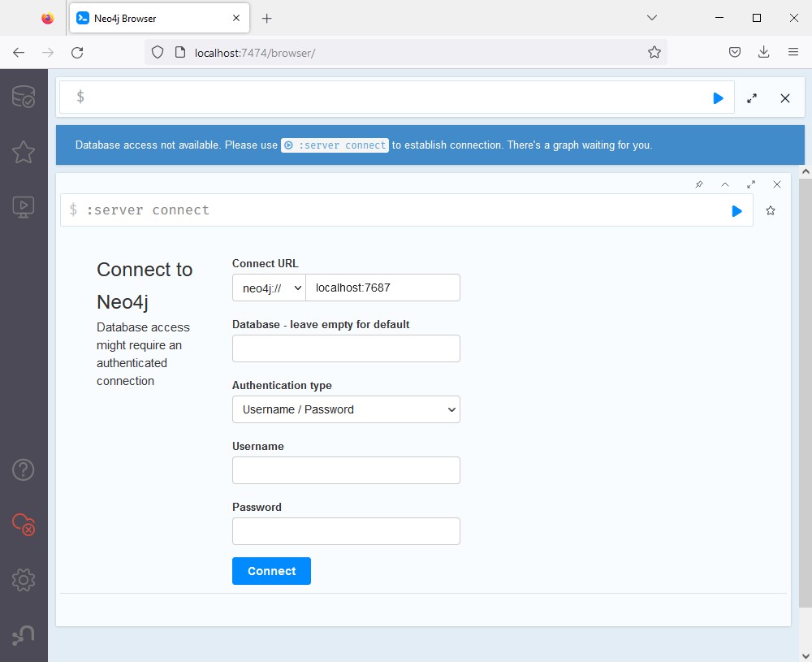Click the :server connect frame command text
The height and width of the screenshot is (662, 812).
[x=148, y=210]
